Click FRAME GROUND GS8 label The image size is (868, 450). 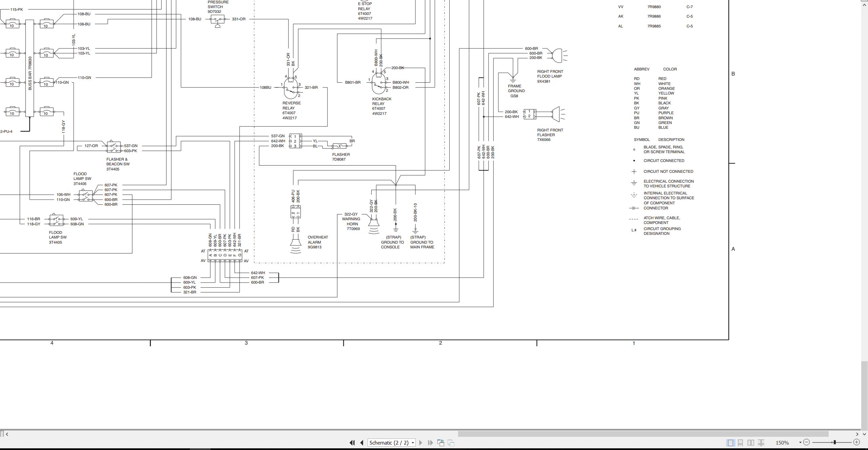516,91
